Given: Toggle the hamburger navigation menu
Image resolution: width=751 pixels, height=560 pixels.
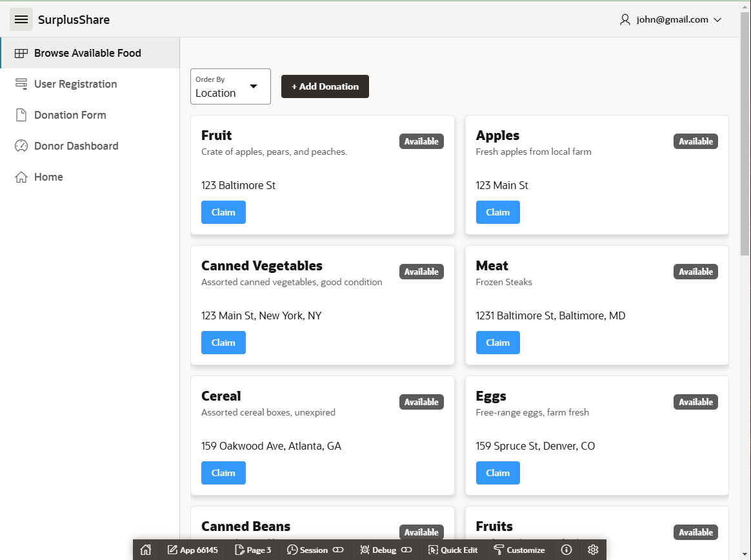Looking at the screenshot, I should click(x=21, y=19).
